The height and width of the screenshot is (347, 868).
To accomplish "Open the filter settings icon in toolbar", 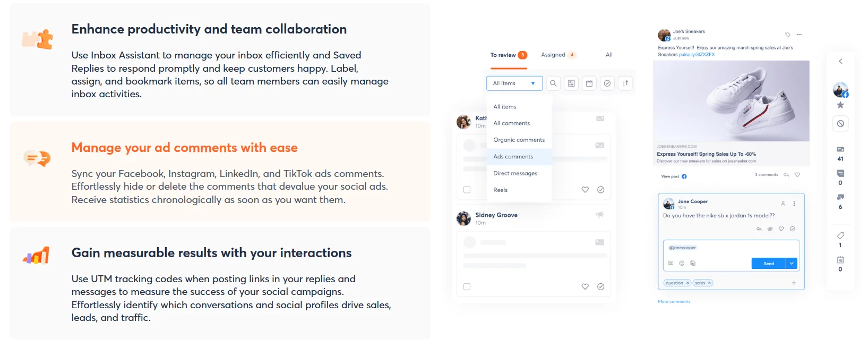I will coord(571,83).
